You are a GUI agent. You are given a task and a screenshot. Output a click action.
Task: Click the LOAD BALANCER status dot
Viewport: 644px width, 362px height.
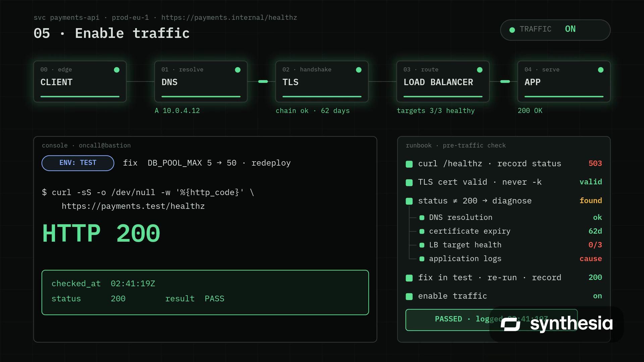(480, 70)
